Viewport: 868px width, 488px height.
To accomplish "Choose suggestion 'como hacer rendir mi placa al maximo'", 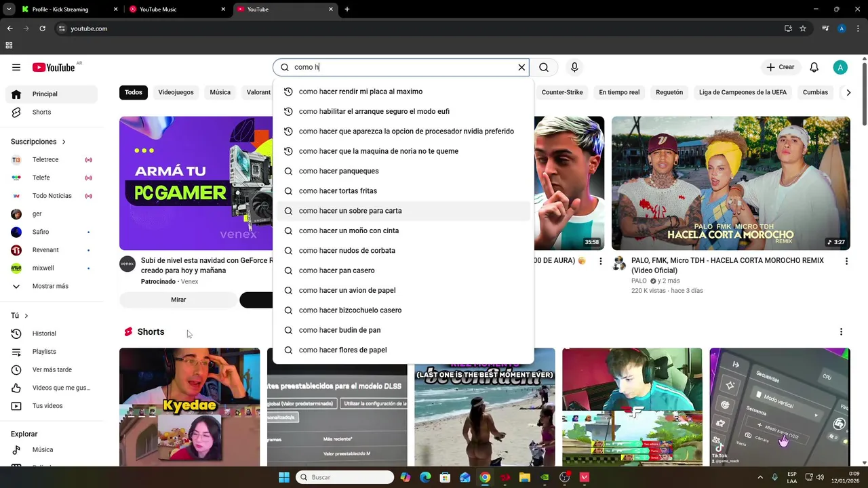I will point(403,91).
